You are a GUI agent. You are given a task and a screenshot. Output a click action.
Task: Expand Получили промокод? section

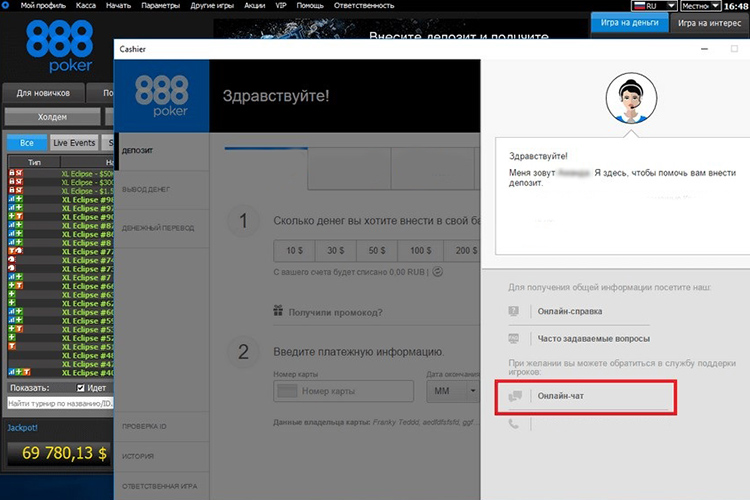[335, 312]
